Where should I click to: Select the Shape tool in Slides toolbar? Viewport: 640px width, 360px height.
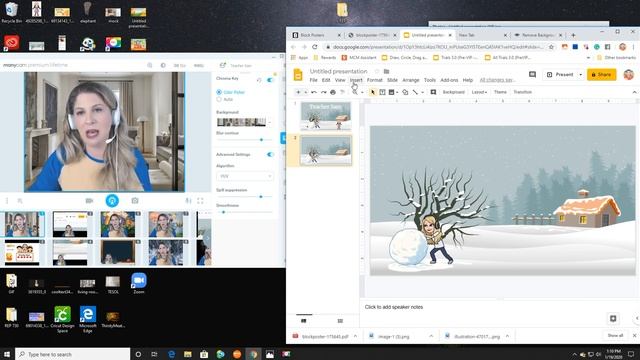coord(405,92)
